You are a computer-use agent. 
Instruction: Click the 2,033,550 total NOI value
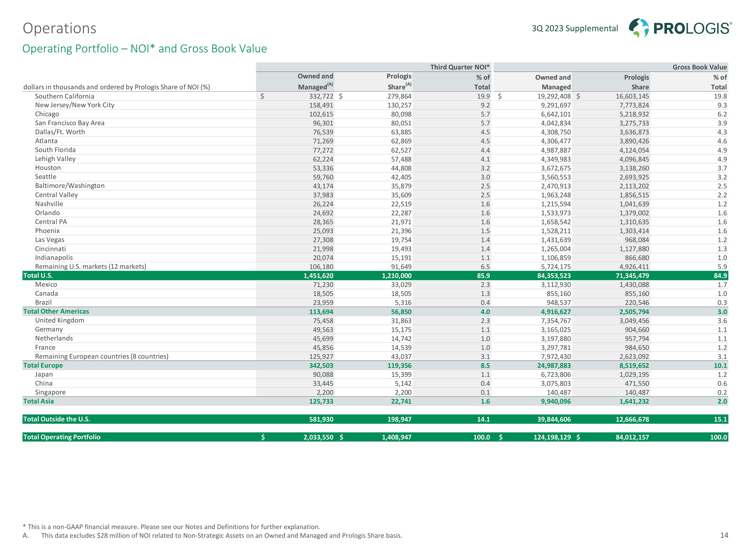point(318,437)
